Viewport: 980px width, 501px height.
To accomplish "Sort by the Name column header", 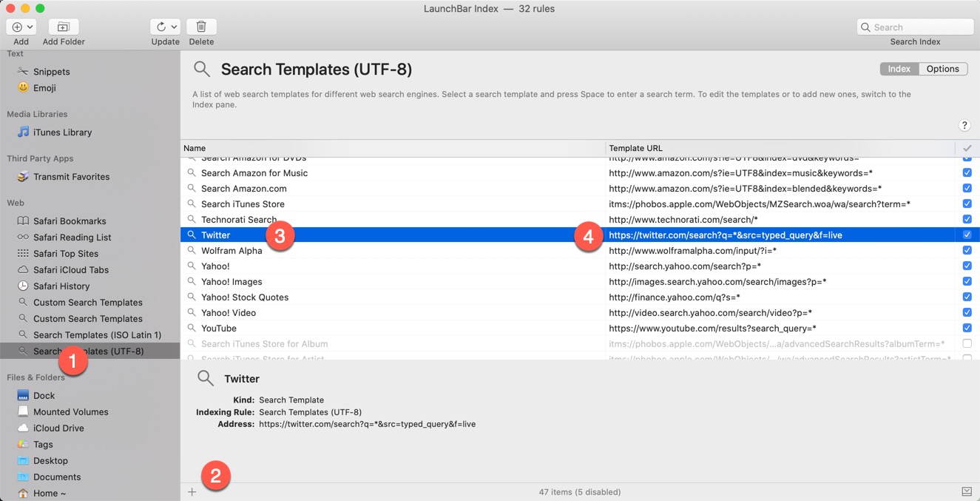I will [393, 148].
